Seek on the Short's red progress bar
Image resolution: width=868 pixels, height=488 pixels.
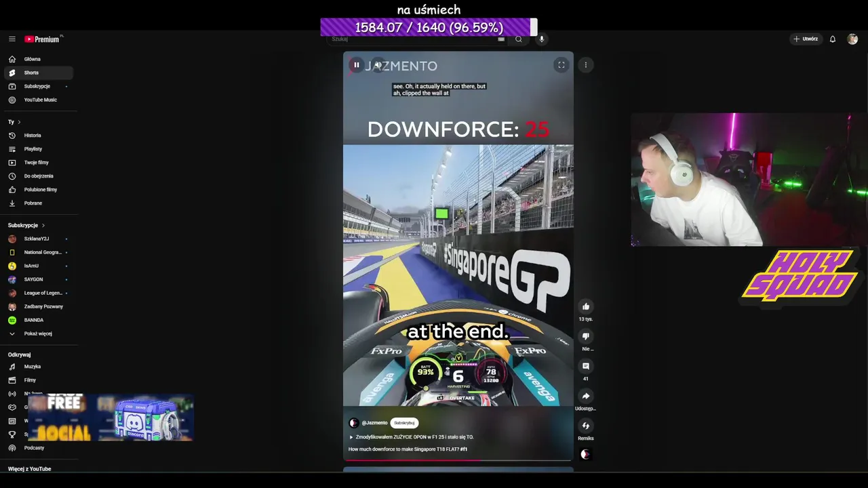pos(458,460)
